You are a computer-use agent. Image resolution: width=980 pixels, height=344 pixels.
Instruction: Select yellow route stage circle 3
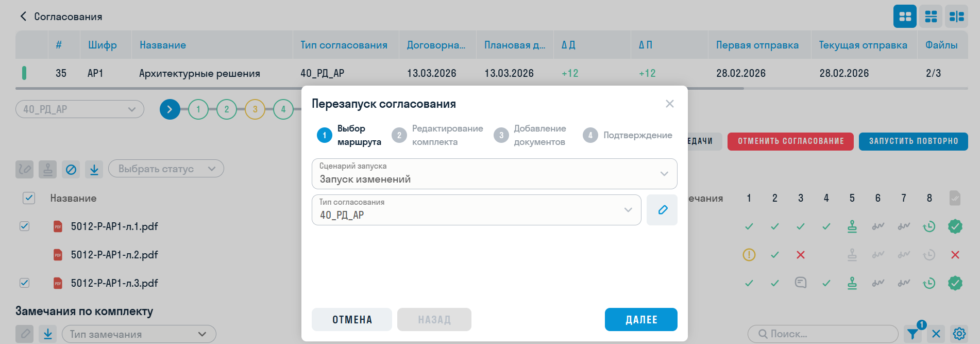click(x=255, y=109)
